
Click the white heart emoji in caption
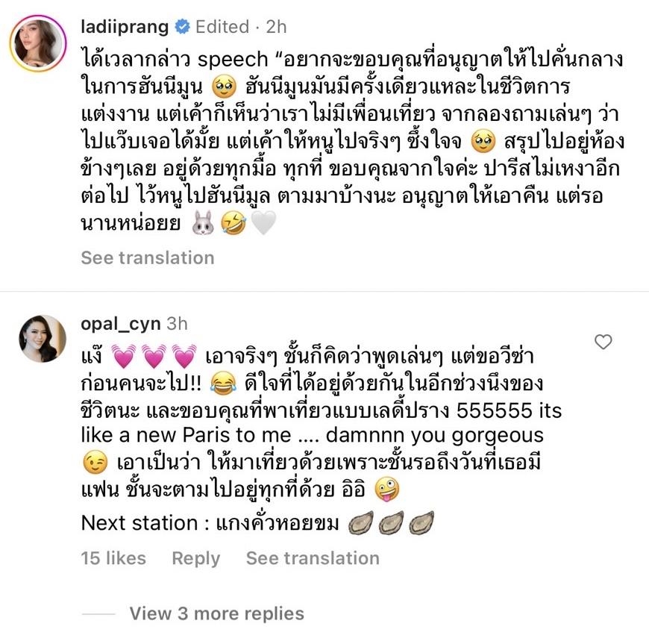coord(263,223)
